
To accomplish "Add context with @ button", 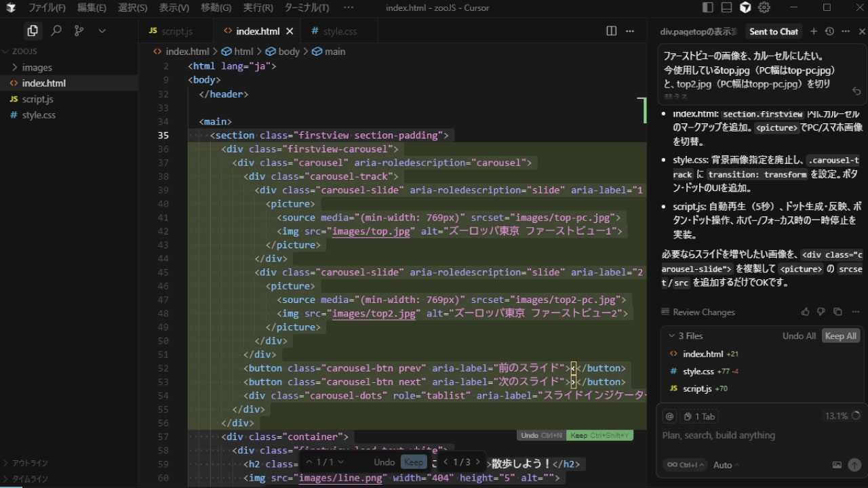I will [669, 416].
